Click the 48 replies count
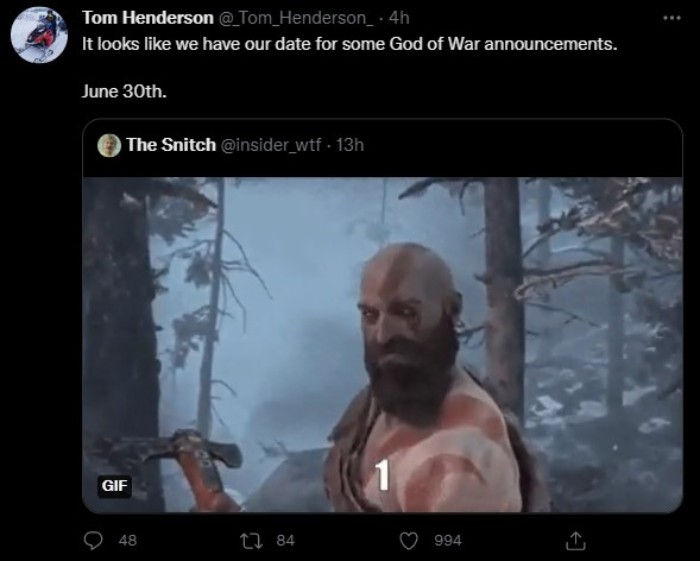This screenshot has height=561, width=700. (x=127, y=540)
